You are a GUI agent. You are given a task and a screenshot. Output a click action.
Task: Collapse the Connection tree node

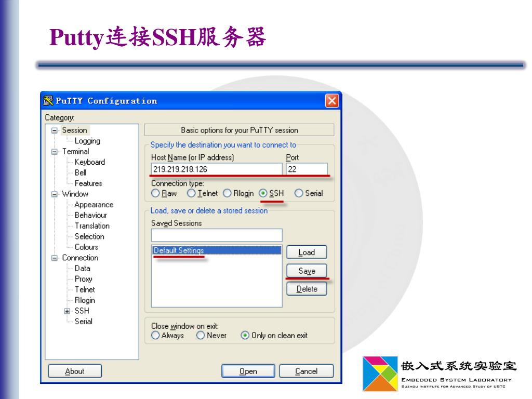pyautogui.click(x=54, y=258)
